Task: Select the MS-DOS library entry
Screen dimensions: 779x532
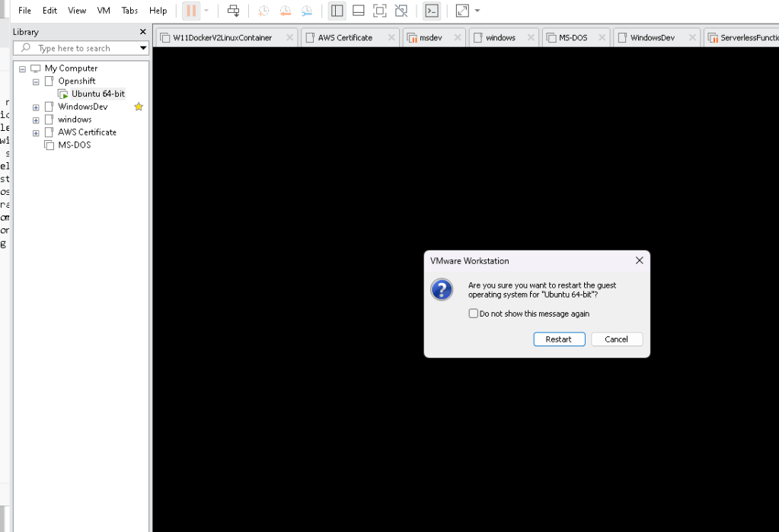Action: (x=74, y=145)
